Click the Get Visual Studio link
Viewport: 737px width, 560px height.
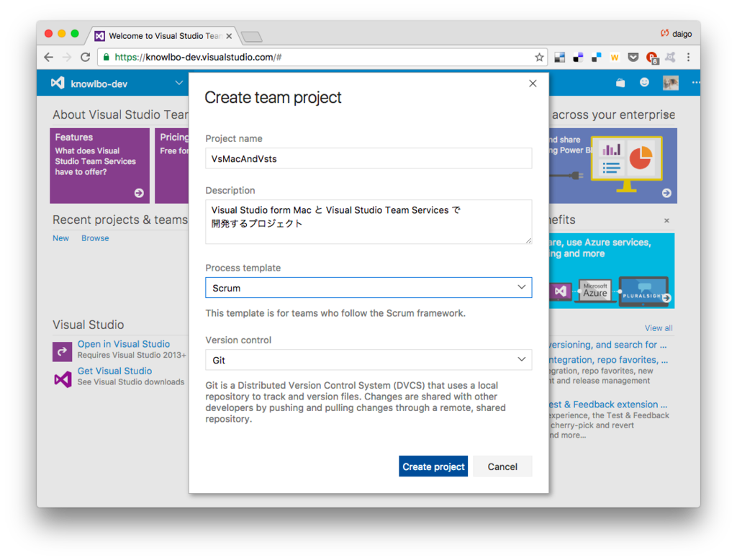pos(114,371)
